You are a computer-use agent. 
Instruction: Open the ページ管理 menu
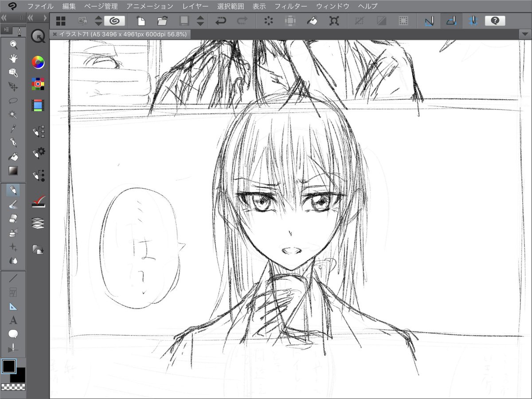pyautogui.click(x=101, y=6)
